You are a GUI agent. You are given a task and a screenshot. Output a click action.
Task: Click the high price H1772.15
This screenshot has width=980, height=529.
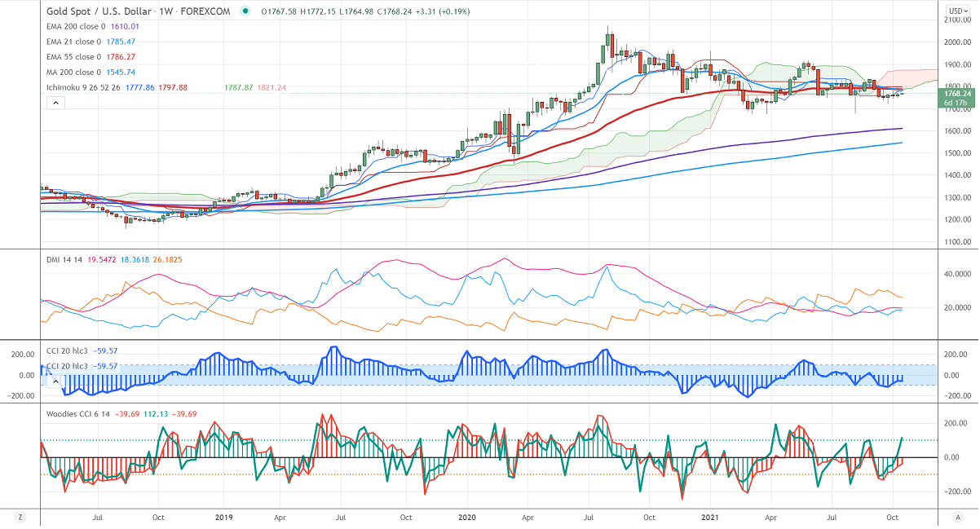[318, 12]
